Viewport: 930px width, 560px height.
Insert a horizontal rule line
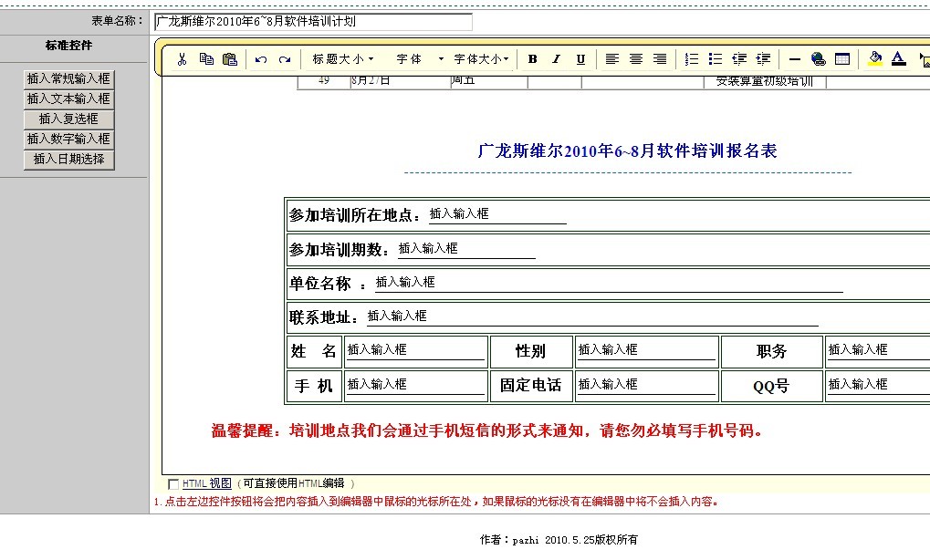point(794,59)
